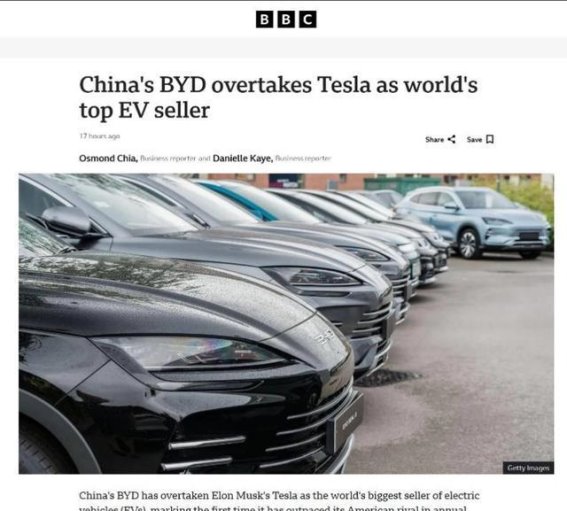The height and width of the screenshot is (511, 567).
Task: Click the light blue SUV in the photo
Action: coord(475,221)
